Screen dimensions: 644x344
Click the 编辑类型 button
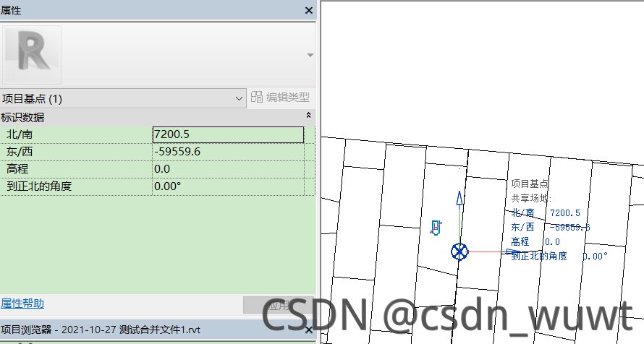(281, 98)
